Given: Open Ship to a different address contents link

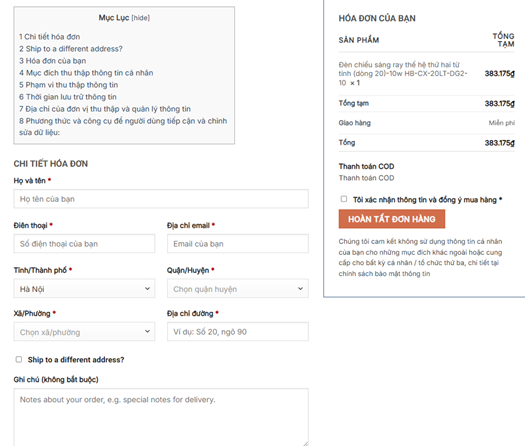Looking at the screenshot, I should (71, 49).
